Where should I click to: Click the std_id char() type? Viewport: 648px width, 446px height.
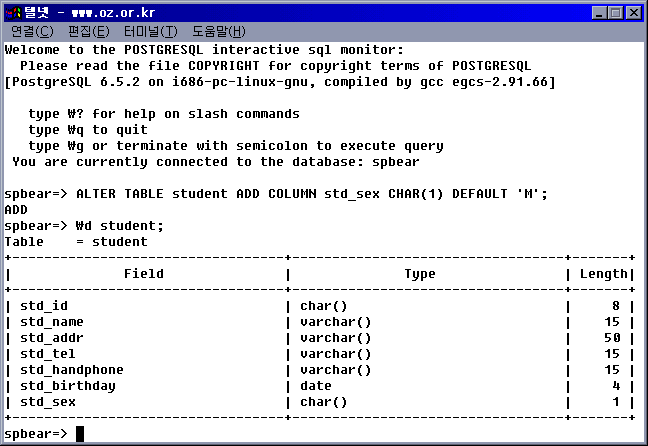pos(324,306)
